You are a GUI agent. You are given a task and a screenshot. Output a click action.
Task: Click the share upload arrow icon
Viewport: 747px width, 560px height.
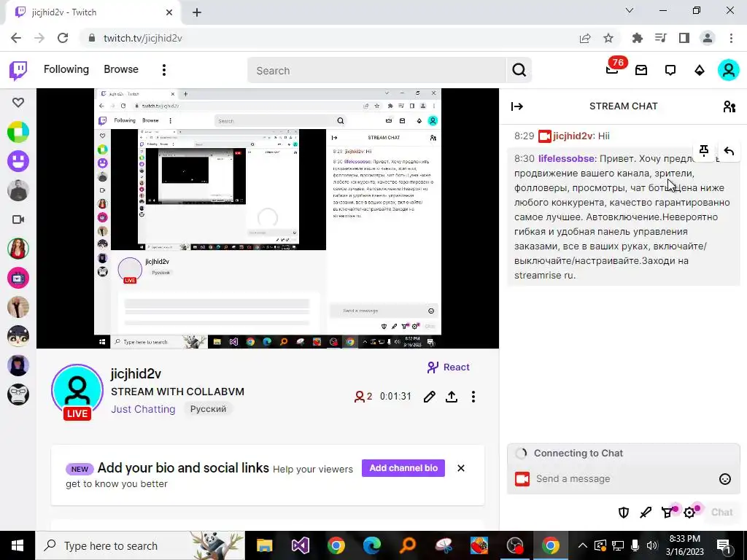pyautogui.click(x=452, y=397)
